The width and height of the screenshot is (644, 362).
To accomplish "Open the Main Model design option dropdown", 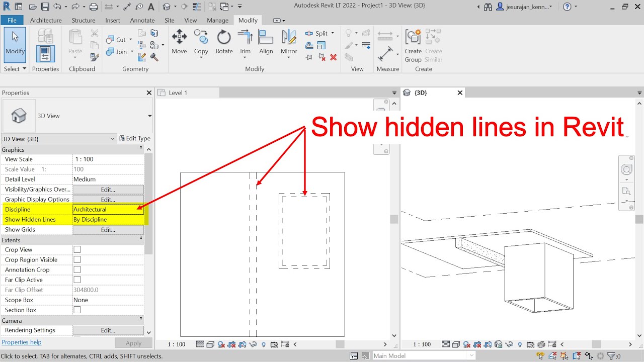I will (471, 356).
